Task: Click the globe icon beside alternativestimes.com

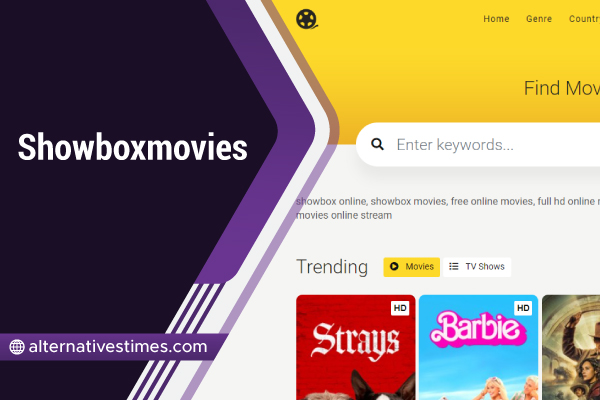Action: tap(17, 347)
